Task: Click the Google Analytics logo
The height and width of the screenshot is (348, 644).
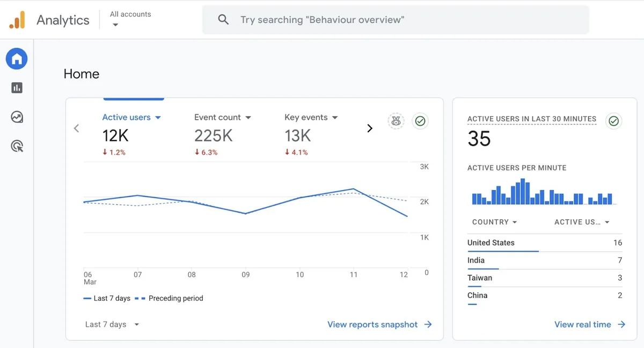Action: [x=17, y=20]
